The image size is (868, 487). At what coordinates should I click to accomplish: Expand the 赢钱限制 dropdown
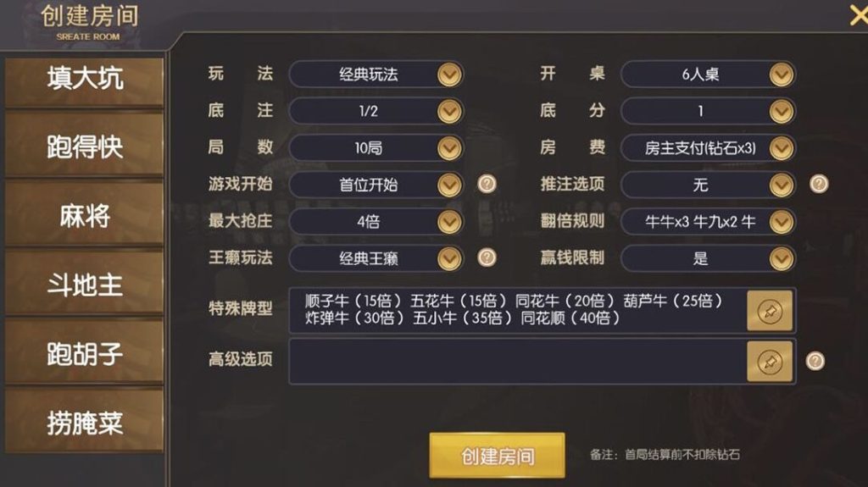coord(781,258)
